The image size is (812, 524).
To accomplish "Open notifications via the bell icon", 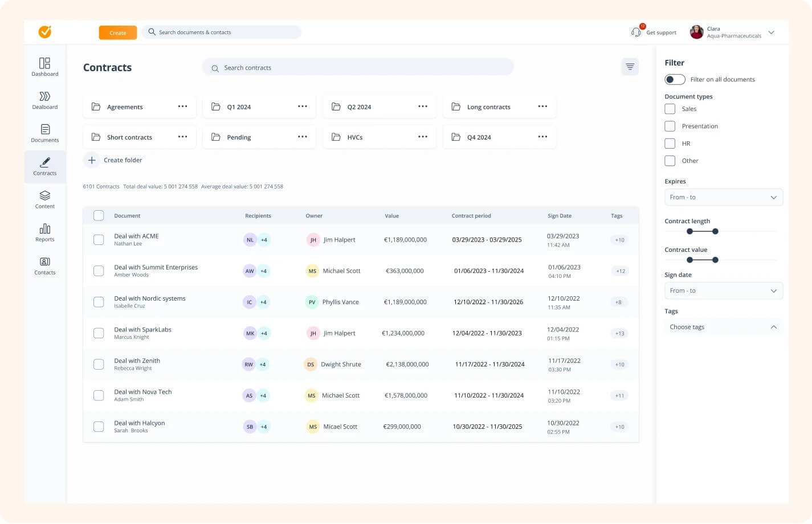I will 636,32.
